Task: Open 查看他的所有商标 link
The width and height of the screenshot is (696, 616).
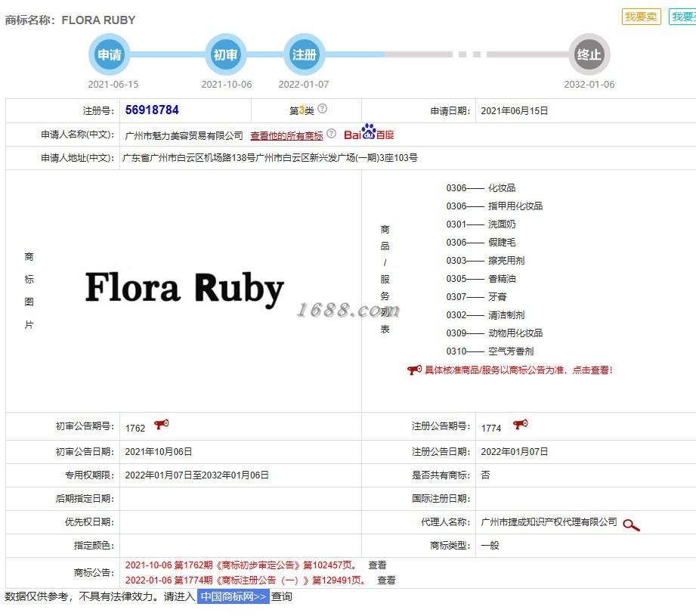Action: [x=286, y=136]
